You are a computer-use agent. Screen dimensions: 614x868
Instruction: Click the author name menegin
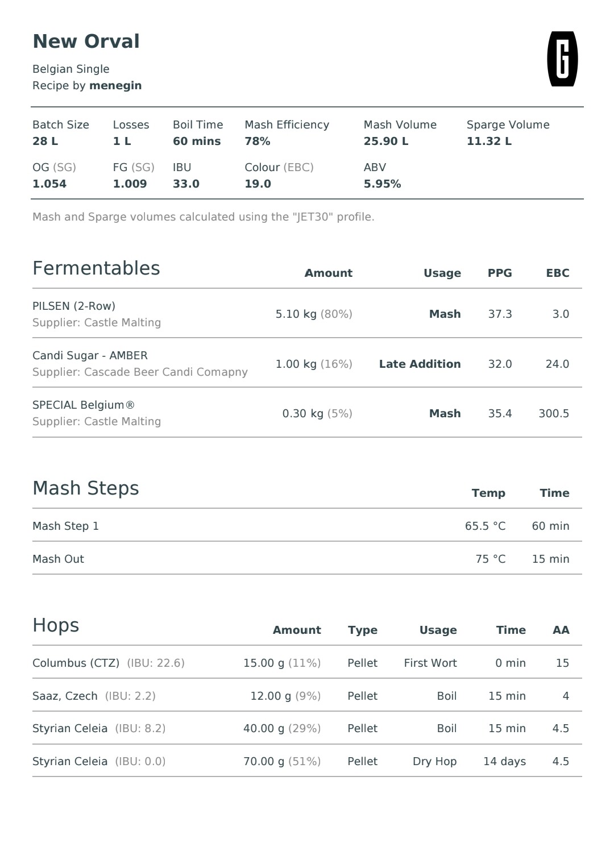point(115,86)
